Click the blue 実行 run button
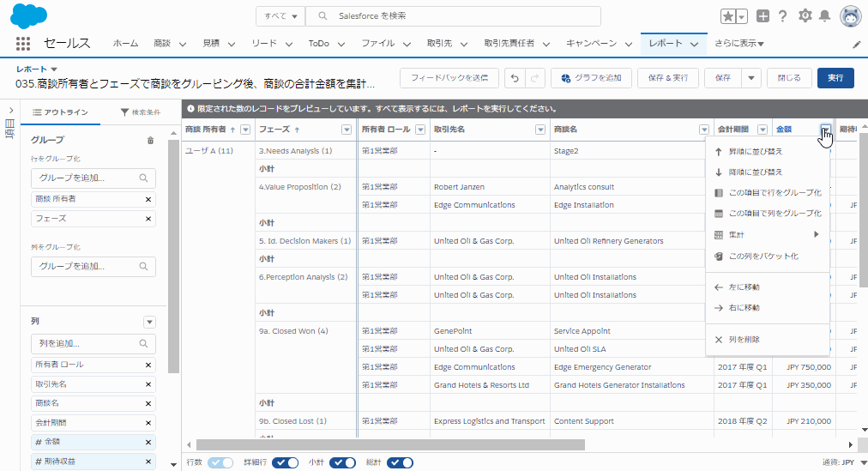 click(x=835, y=78)
